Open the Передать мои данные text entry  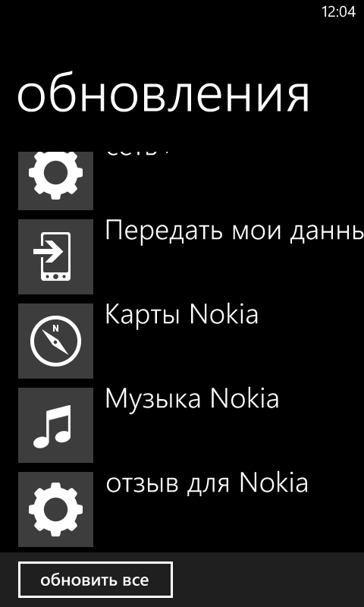(234, 232)
